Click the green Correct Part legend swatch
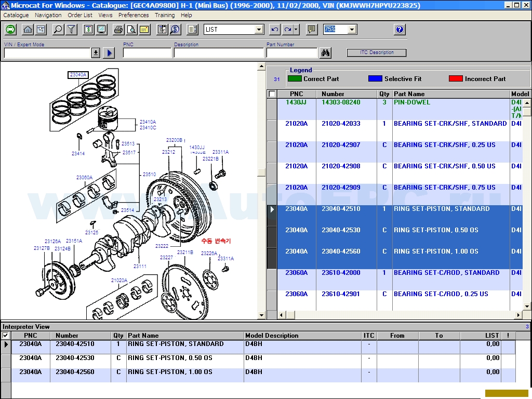Image resolution: width=532 pixels, height=399 pixels. pyautogui.click(x=295, y=79)
